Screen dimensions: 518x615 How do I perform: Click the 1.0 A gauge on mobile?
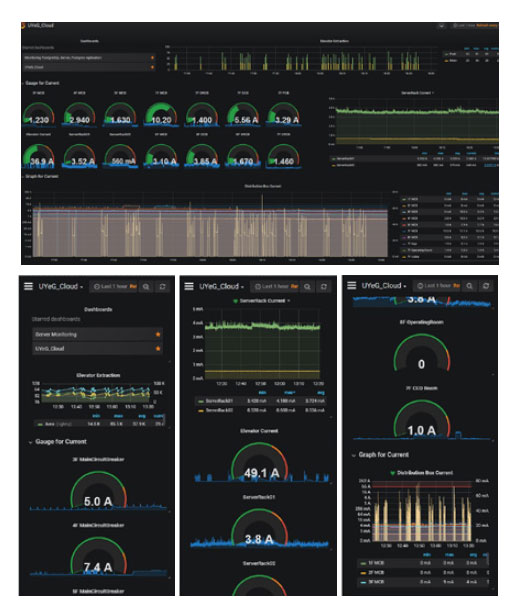pos(422,419)
